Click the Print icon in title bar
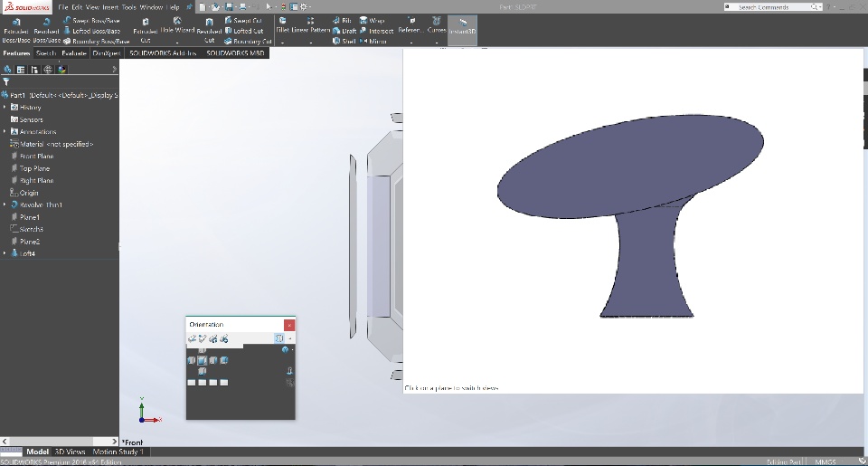Viewport: 868px width, 466px height. click(242, 7)
